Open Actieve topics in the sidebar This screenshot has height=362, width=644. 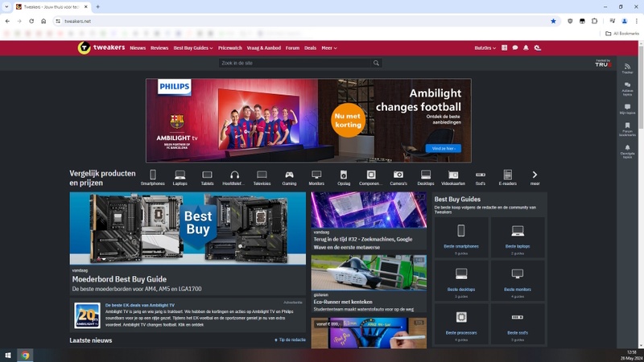coord(627,89)
